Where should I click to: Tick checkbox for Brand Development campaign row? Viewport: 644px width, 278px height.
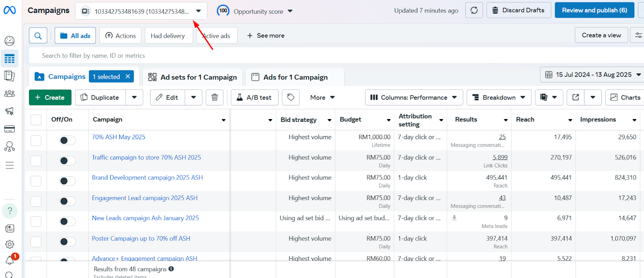point(36,181)
